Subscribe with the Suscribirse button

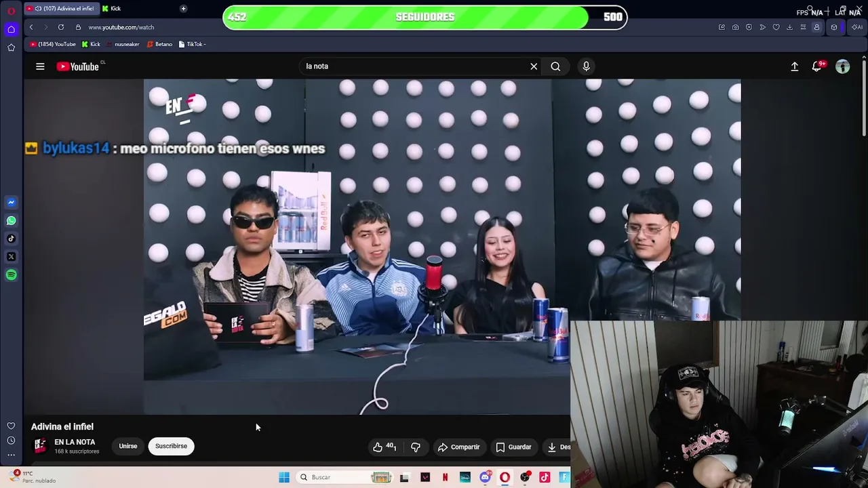coord(171,446)
